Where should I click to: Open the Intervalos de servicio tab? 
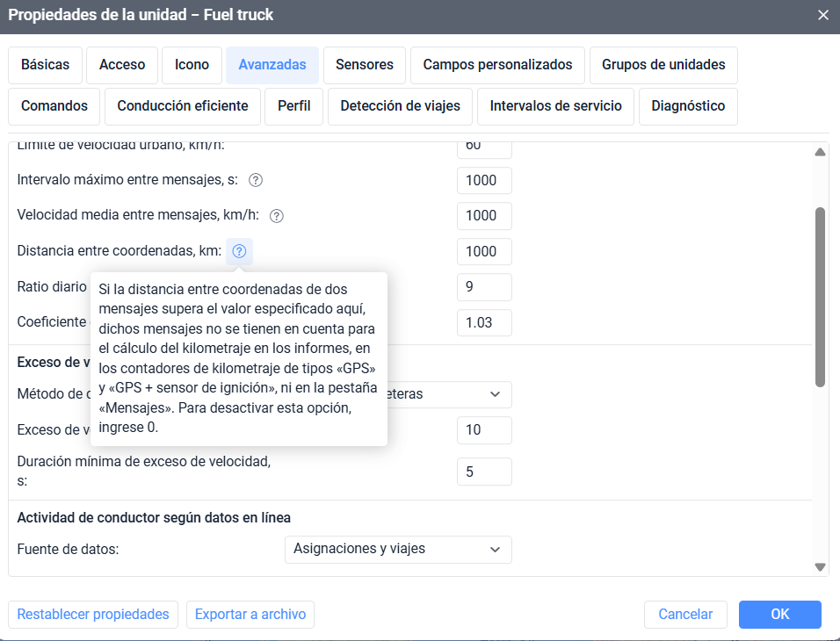point(555,106)
